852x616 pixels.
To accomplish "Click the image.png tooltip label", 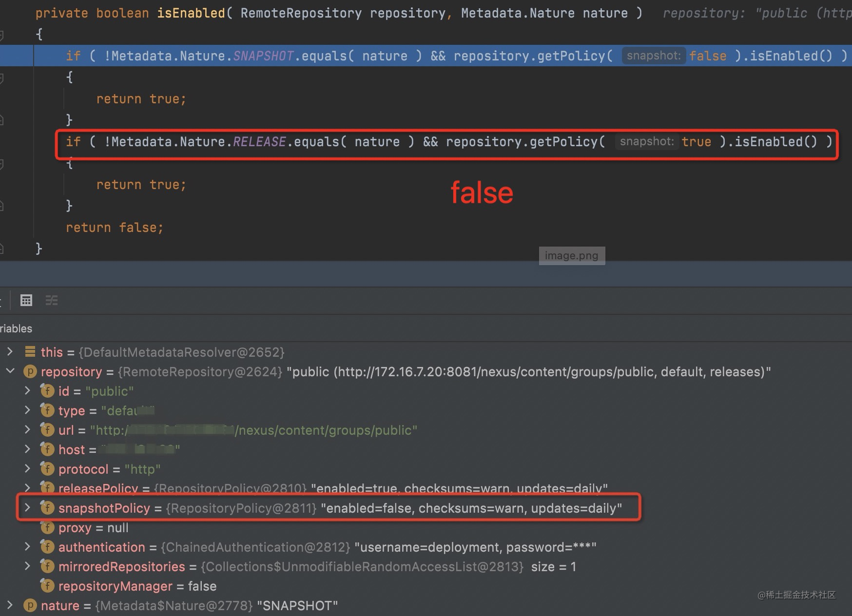I will coord(572,256).
